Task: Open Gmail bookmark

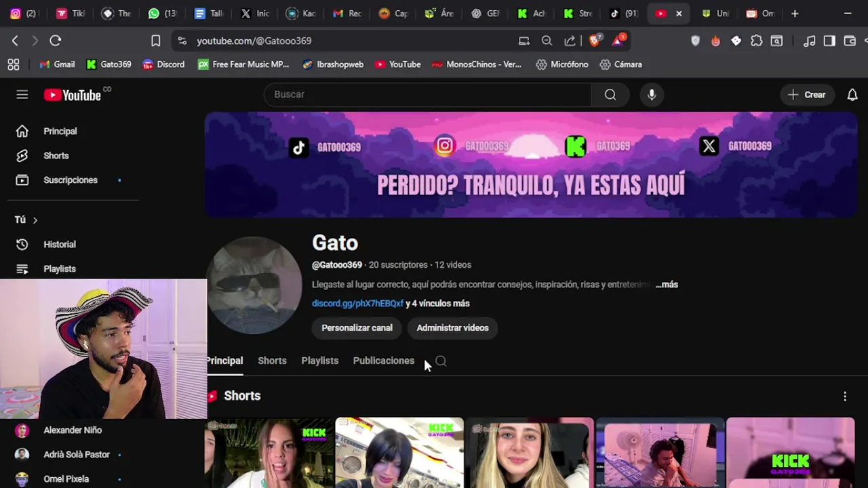Action: point(57,64)
